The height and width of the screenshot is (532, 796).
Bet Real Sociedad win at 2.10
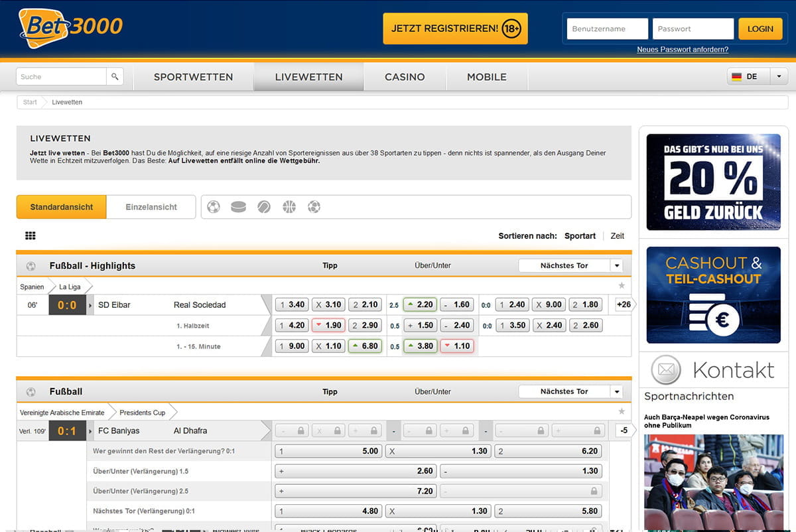coord(365,305)
